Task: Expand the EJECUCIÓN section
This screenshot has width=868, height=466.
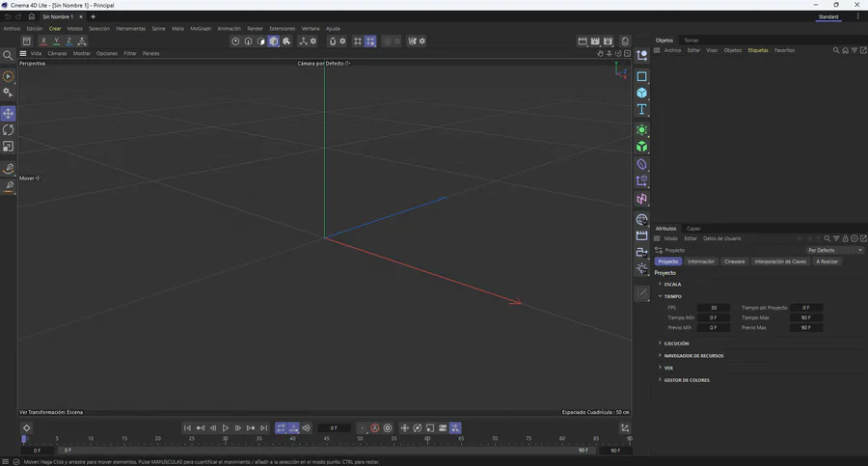Action: pos(676,343)
